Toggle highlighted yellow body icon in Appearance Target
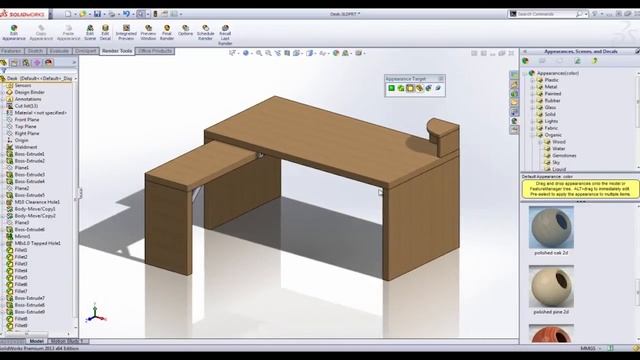The image size is (640, 360). point(410,88)
